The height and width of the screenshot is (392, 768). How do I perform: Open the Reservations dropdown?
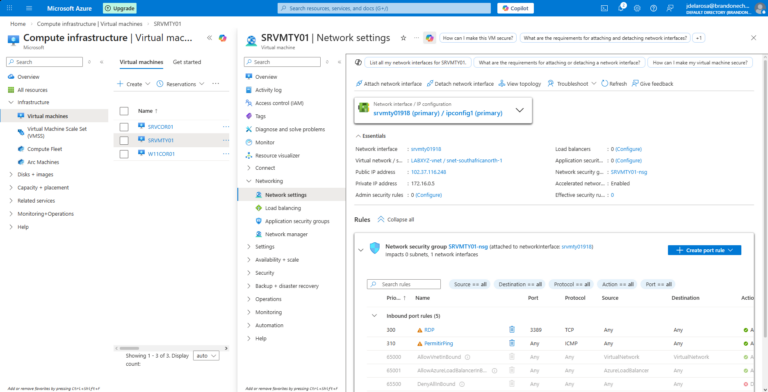tap(180, 84)
